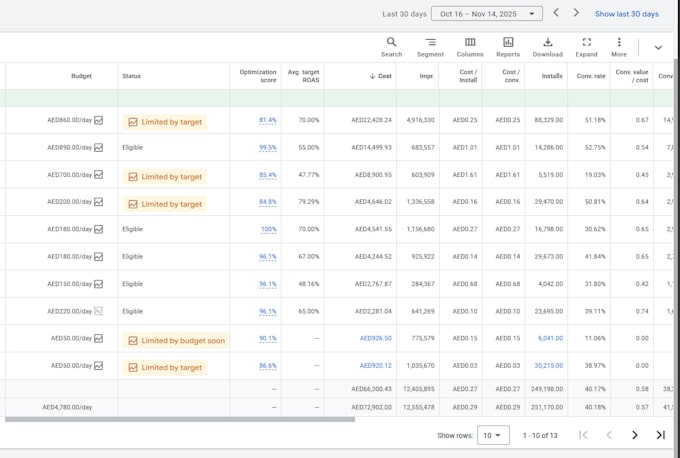The height and width of the screenshot is (458, 680).
Task: Sort by the Impr. column header
Action: click(x=427, y=76)
